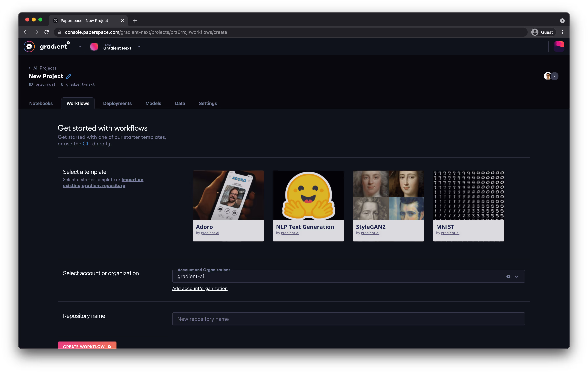Open a new browser tab with plus icon

click(135, 21)
